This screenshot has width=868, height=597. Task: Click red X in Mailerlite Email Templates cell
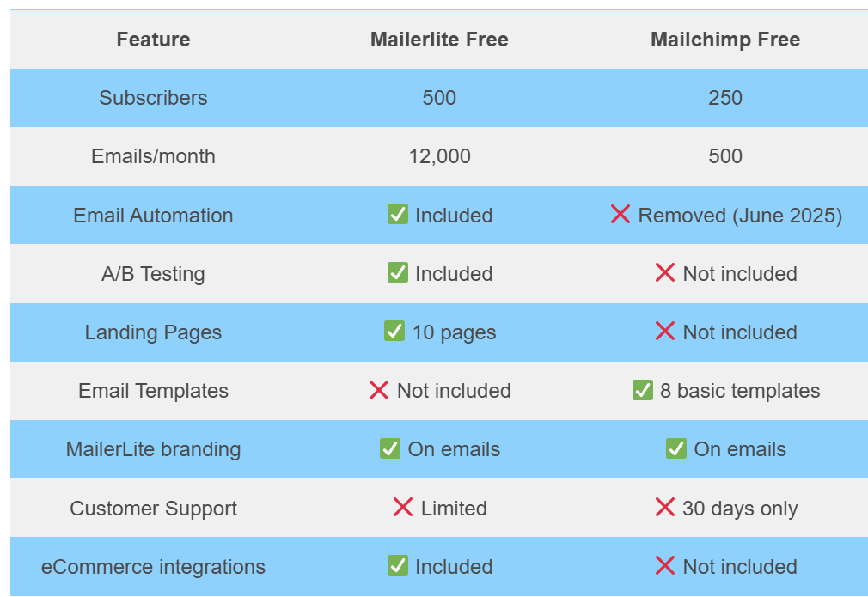pyautogui.click(x=379, y=391)
